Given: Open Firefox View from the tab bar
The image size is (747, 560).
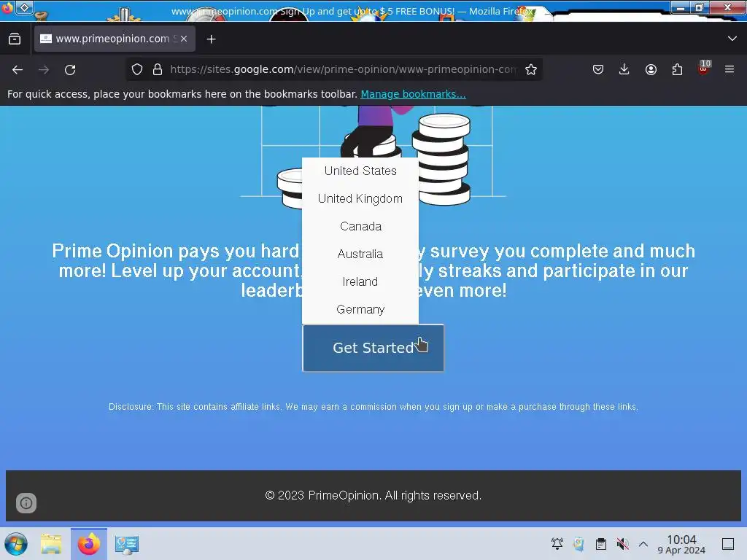Looking at the screenshot, I should pos(15,39).
